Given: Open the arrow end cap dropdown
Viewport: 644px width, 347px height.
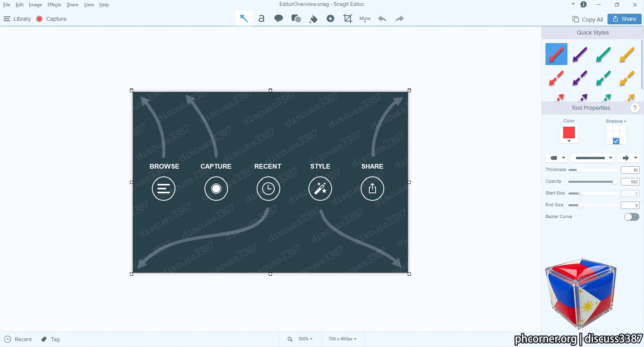Looking at the screenshot, I should pyautogui.click(x=629, y=158).
